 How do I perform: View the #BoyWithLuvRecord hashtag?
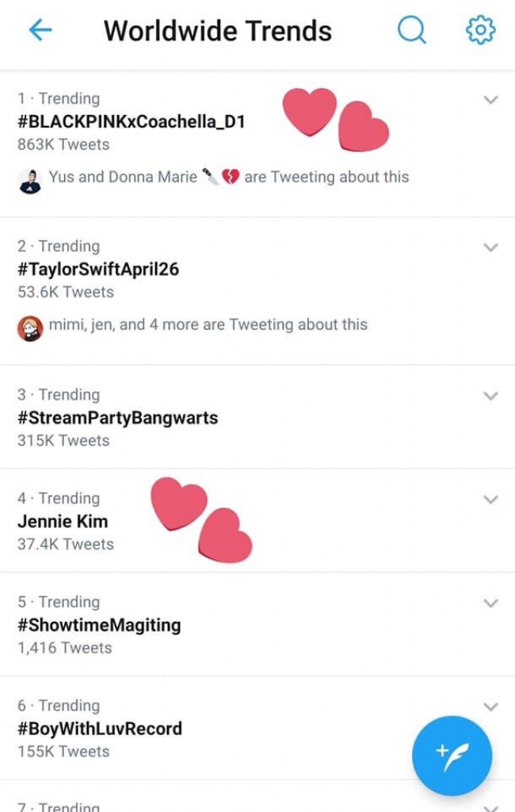click(x=100, y=728)
